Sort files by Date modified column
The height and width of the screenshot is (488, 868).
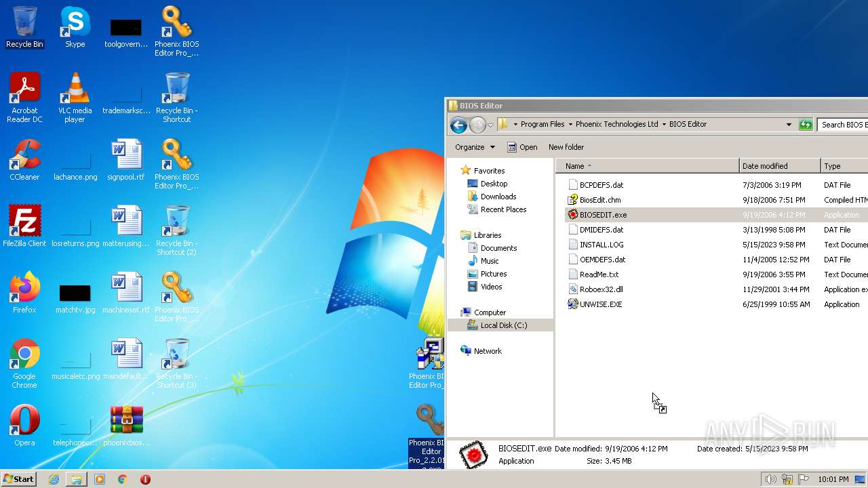(x=780, y=166)
